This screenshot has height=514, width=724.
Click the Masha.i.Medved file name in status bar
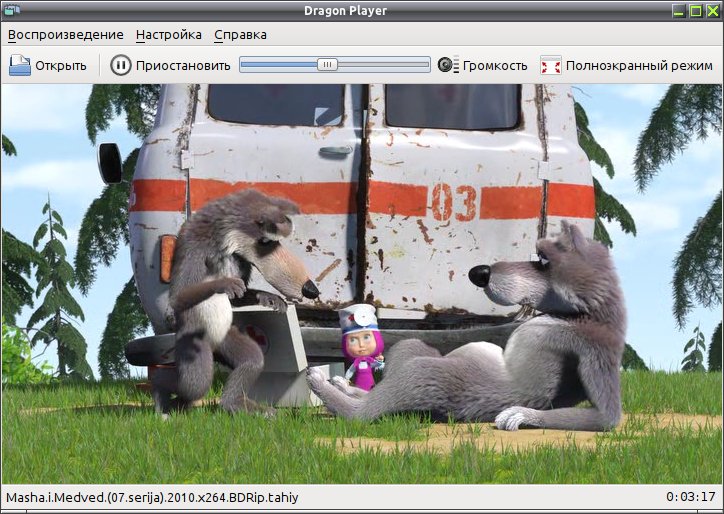pyautogui.click(x=152, y=497)
